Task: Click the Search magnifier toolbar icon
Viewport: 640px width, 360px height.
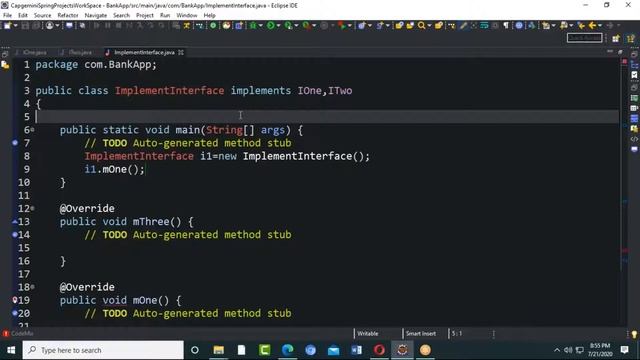Action: pos(421,26)
